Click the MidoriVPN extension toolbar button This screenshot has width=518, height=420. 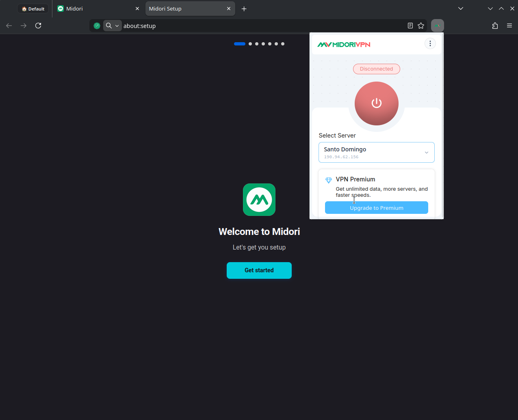click(438, 26)
